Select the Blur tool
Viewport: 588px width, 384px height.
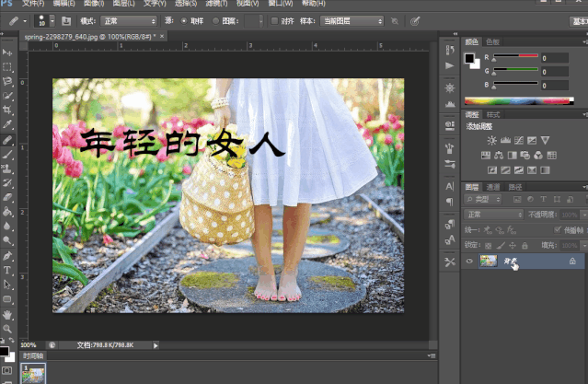click(7, 226)
